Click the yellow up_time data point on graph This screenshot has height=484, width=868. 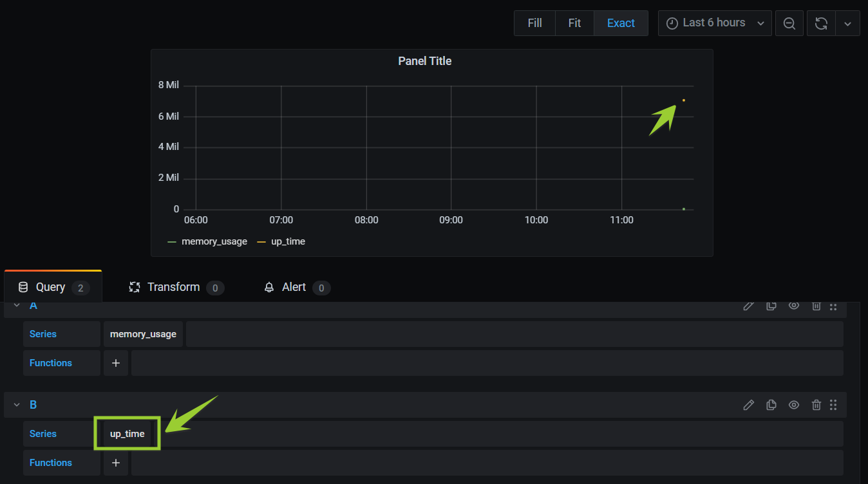point(683,100)
